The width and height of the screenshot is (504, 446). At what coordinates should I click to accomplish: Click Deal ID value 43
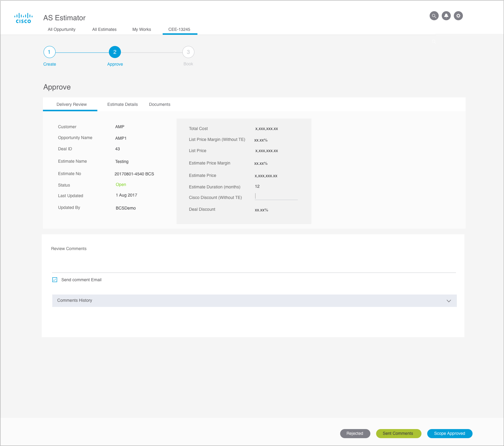pyautogui.click(x=118, y=149)
